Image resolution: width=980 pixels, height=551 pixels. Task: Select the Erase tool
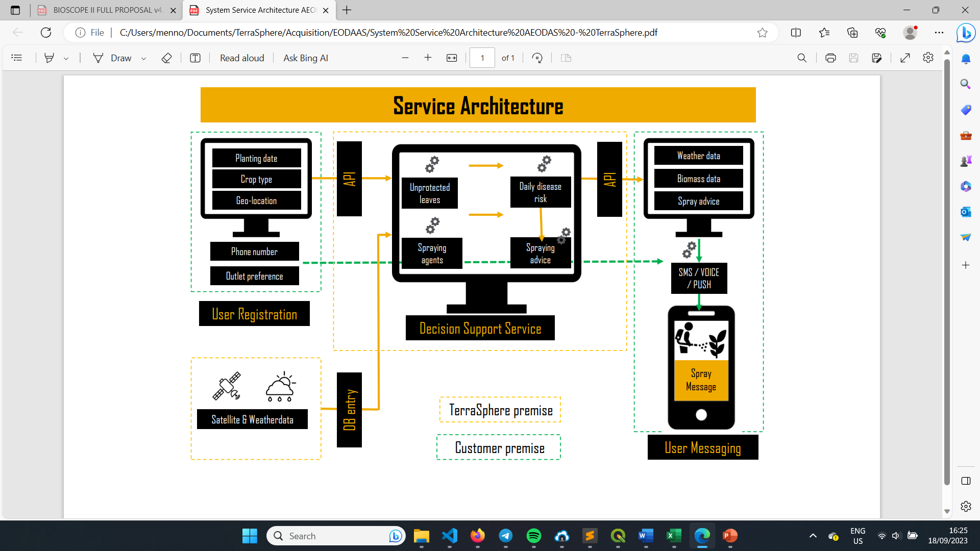pyautogui.click(x=166, y=58)
